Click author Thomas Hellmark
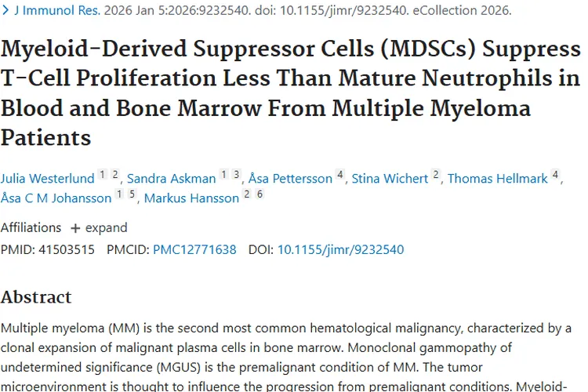Image resolution: width=588 pixels, height=392 pixels. [497, 179]
